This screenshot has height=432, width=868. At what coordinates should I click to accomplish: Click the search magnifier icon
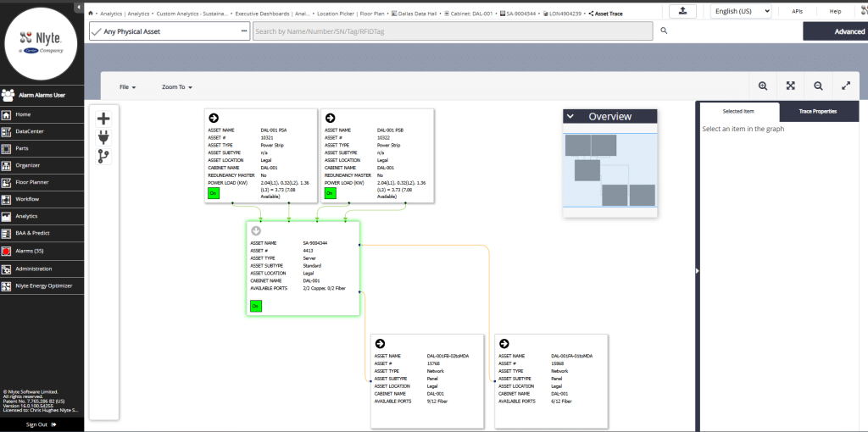point(664,31)
